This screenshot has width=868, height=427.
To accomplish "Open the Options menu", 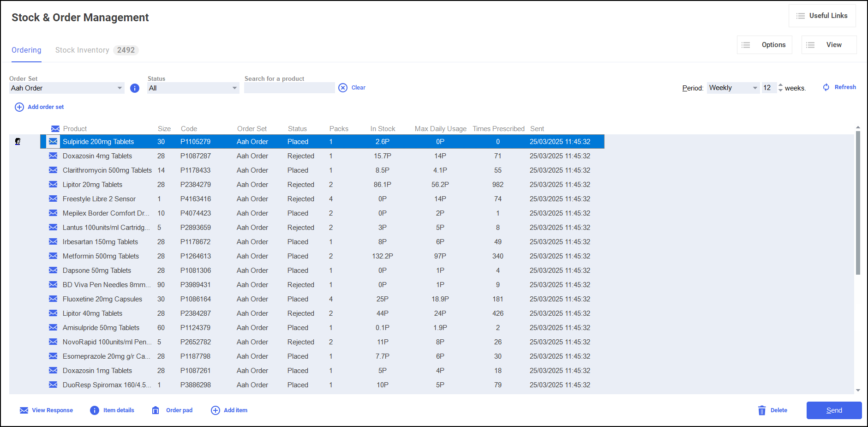I will click(765, 45).
